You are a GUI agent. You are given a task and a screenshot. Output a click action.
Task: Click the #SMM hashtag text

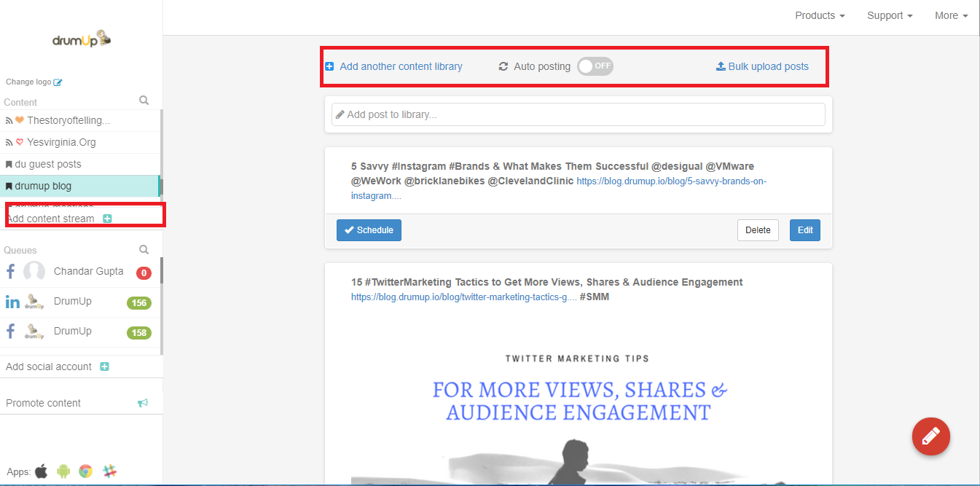[595, 297]
